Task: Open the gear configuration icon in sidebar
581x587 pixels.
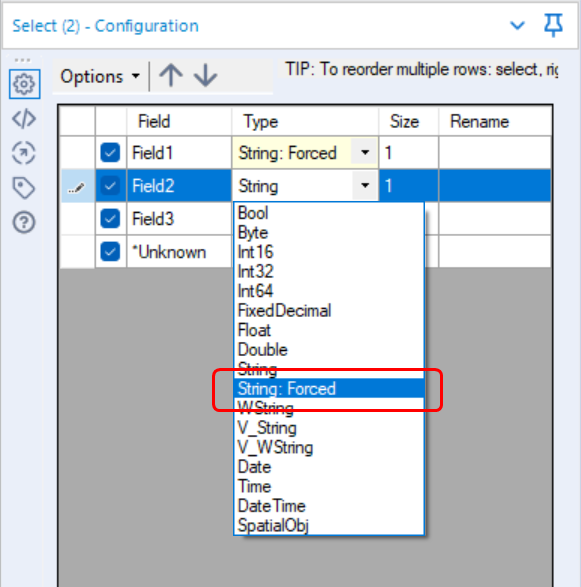Action: [x=24, y=84]
